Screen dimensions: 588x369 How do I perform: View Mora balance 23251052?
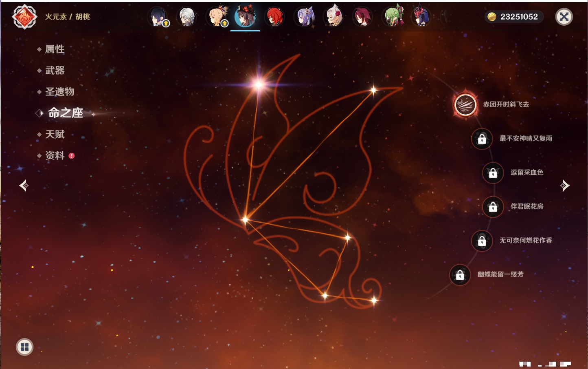point(519,17)
